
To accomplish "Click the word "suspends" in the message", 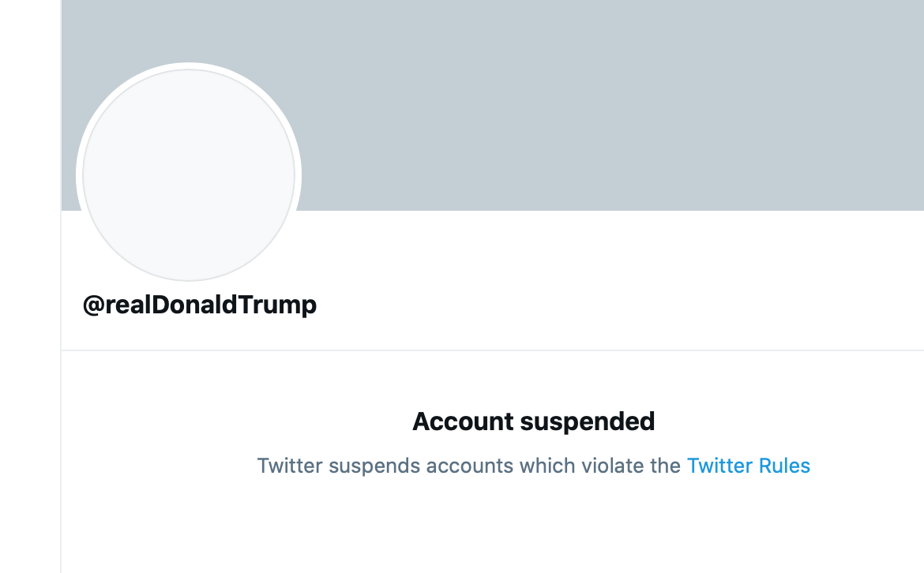I will 374,466.
